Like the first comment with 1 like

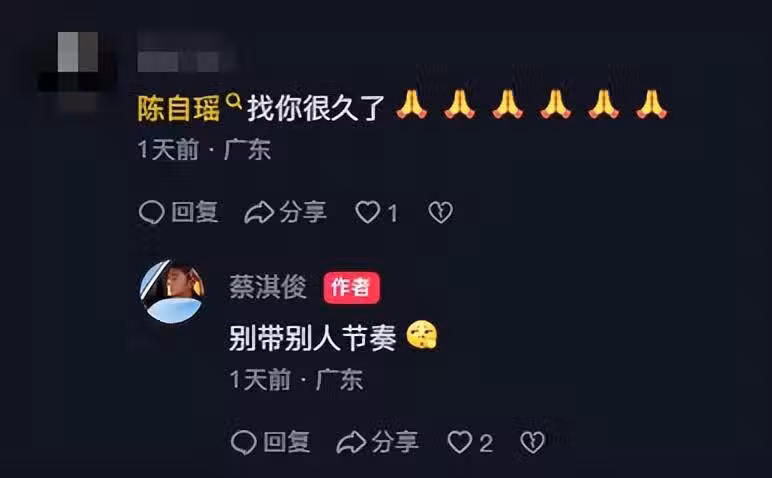(367, 213)
